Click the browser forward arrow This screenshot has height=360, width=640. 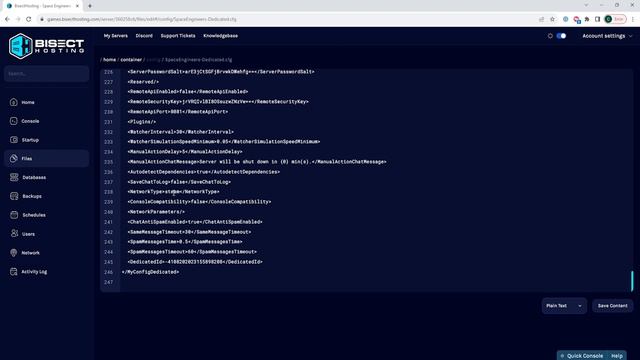pyautogui.click(x=18, y=19)
